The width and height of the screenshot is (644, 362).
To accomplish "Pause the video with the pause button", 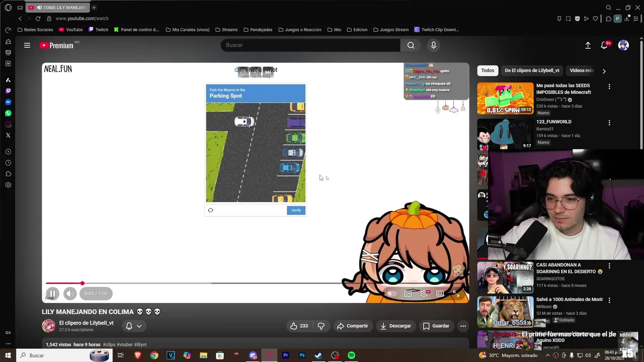I will (x=52, y=294).
